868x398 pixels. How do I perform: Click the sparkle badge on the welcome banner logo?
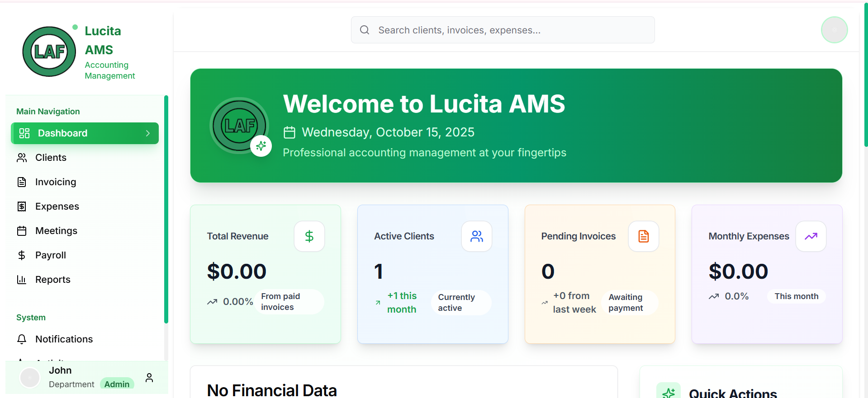(261, 146)
